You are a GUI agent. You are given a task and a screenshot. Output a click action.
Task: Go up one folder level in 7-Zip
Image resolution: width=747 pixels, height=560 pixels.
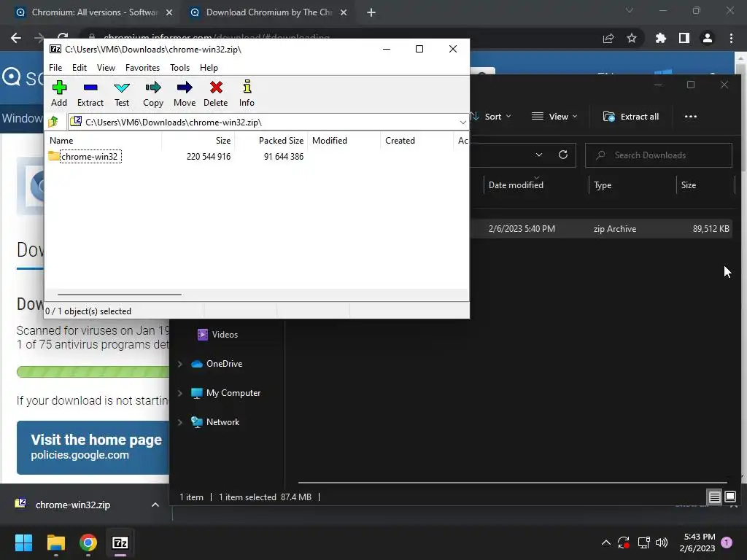(53, 122)
